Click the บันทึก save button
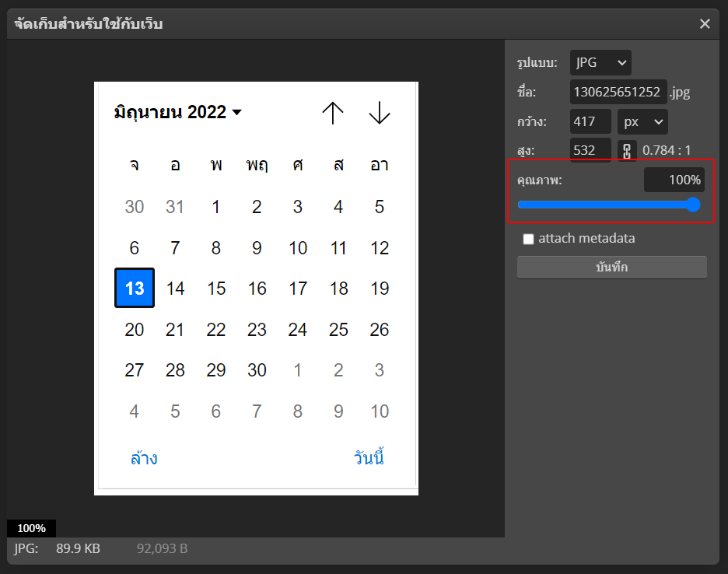This screenshot has height=574, width=728. coord(612,267)
